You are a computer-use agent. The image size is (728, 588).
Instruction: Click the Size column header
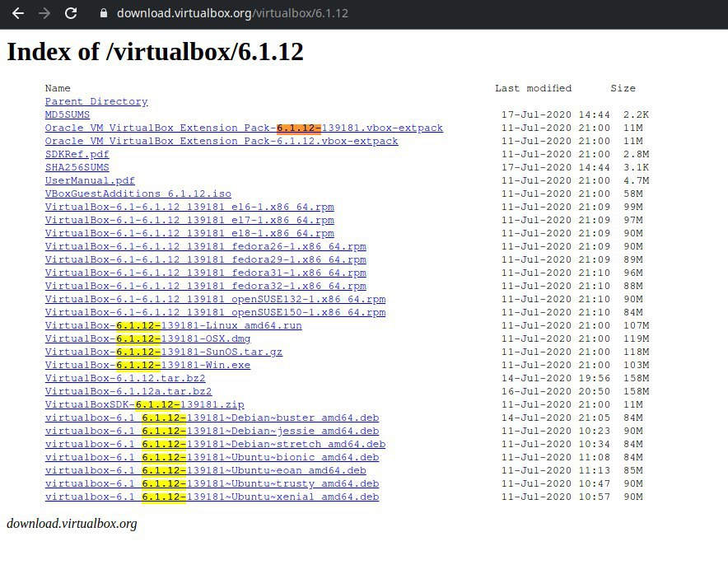click(x=623, y=88)
